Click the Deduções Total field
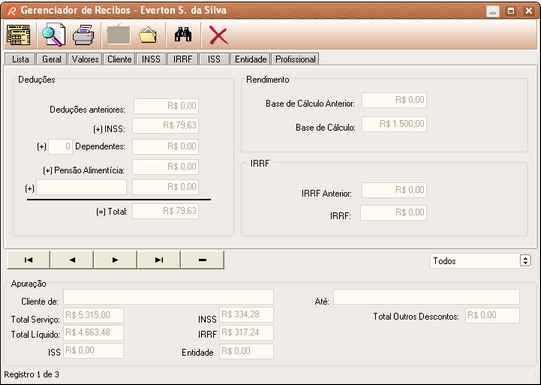Image resolution: width=541 pixels, height=385 pixels. coord(165,211)
